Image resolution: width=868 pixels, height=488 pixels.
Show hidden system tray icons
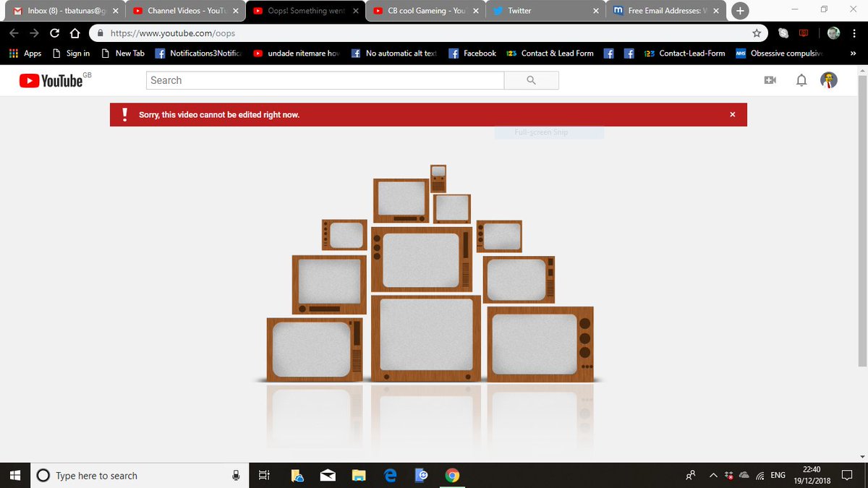[x=713, y=475]
